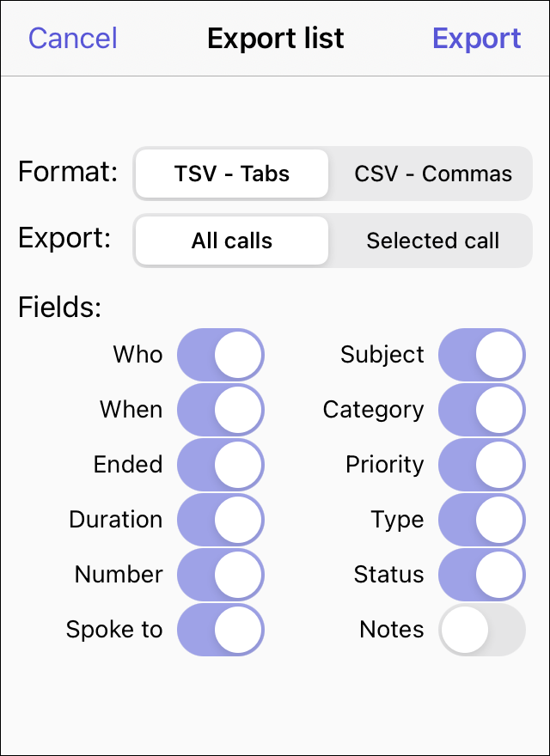
Task: Turn off the When field
Action: click(x=221, y=410)
